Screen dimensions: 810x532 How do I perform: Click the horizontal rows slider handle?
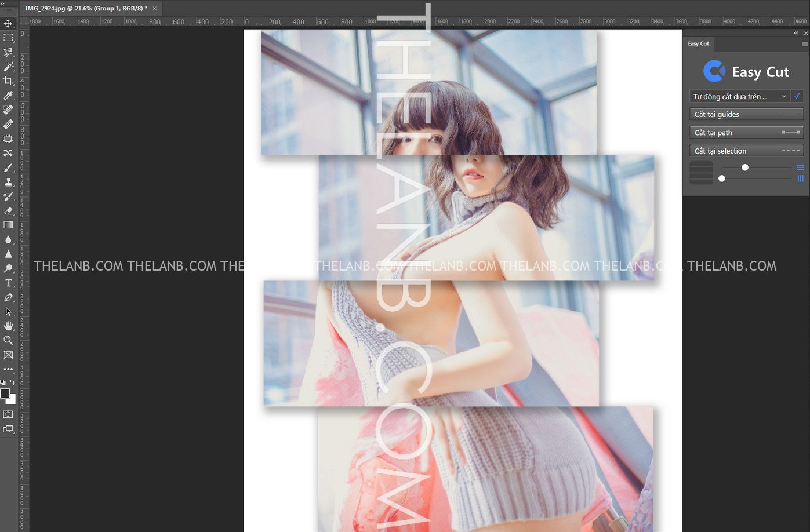(745, 167)
